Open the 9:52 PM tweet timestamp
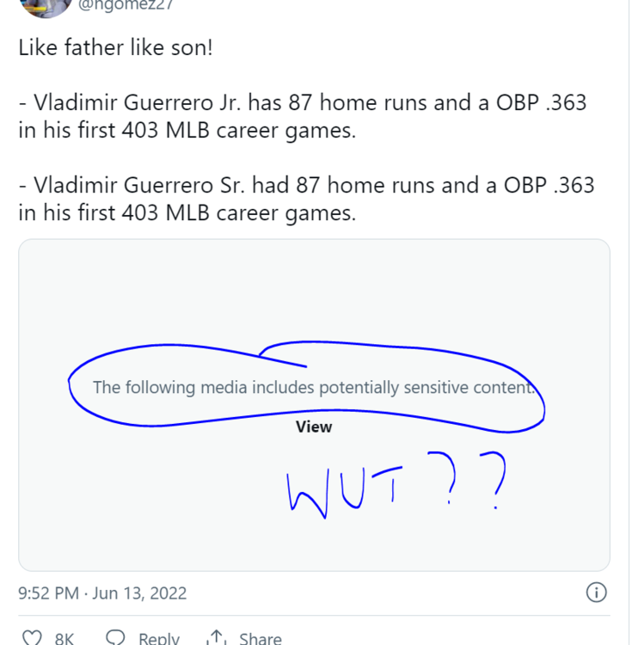Image resolution: width=644 pixels, height=645 pixels. 45,593
